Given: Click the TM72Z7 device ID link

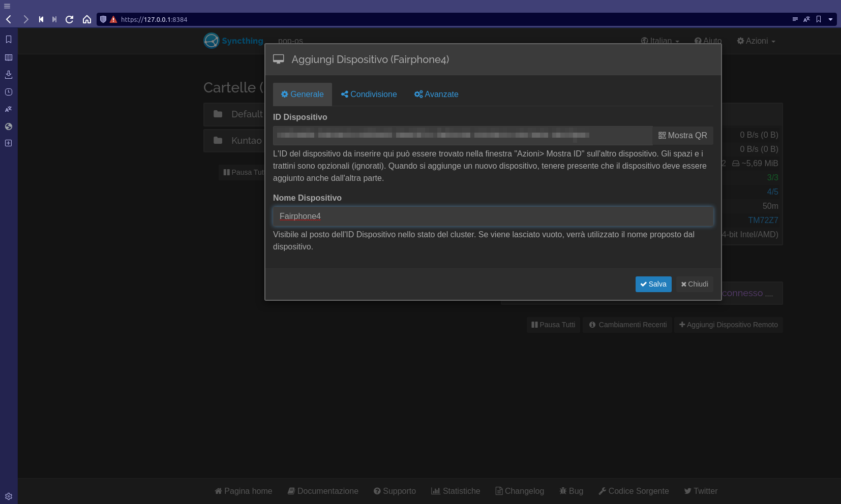Looking at the screenshot, I should [763, 220].
